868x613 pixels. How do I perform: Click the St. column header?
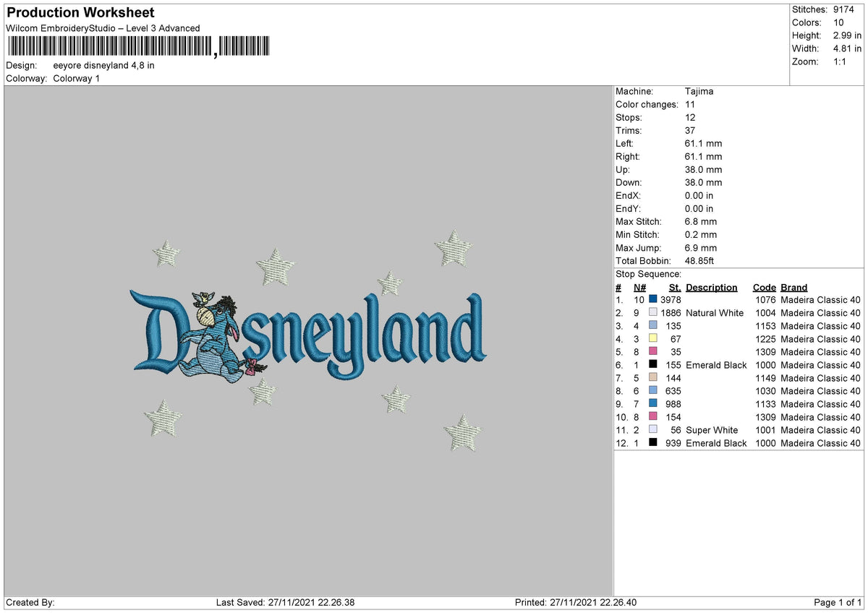675,287
